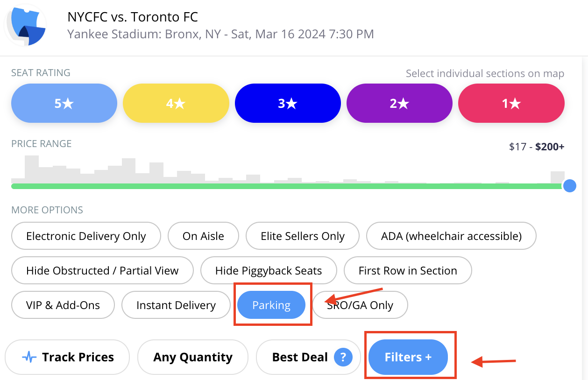Click the ticket logo icon
Screen dimensions: 588x380
pos(26,26)
